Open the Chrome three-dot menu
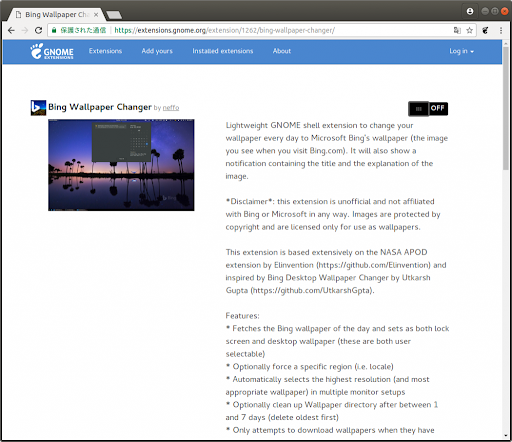The width and height of the screenshot is (512, 442). click(x=501, y=30)
